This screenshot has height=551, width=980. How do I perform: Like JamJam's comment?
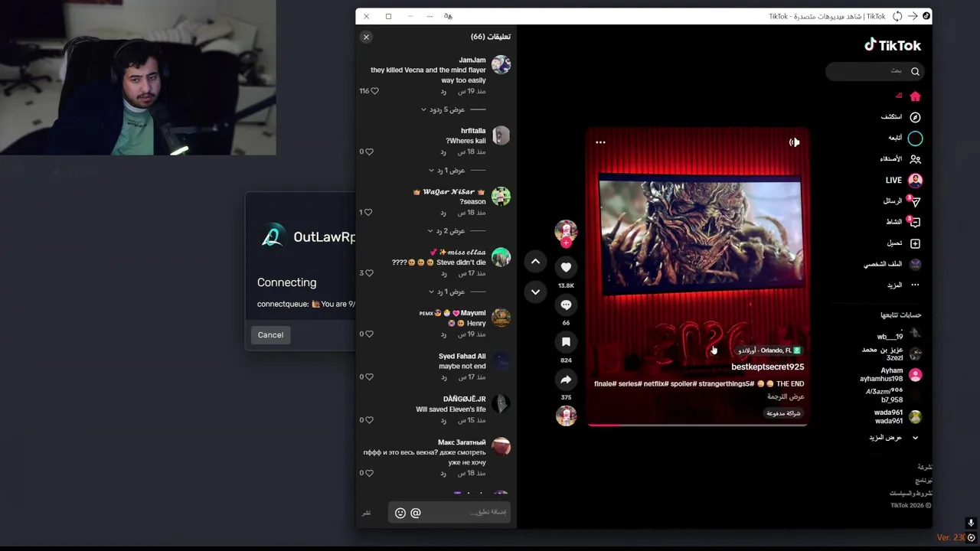tap(374, 91)
